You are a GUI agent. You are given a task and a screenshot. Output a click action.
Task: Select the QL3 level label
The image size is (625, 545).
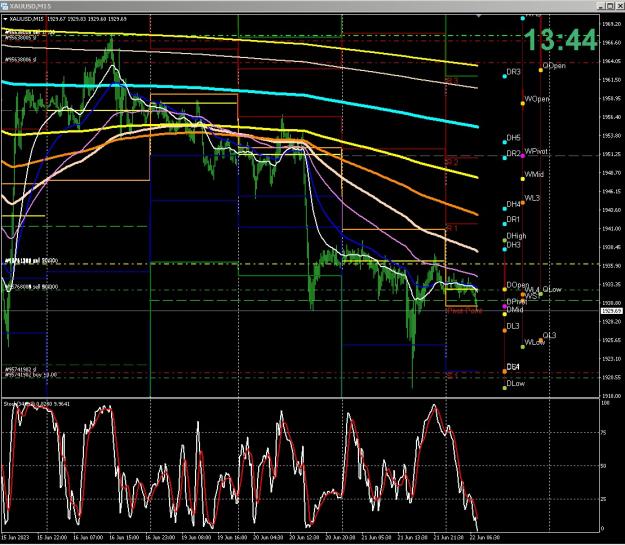(x=549, y=335)
